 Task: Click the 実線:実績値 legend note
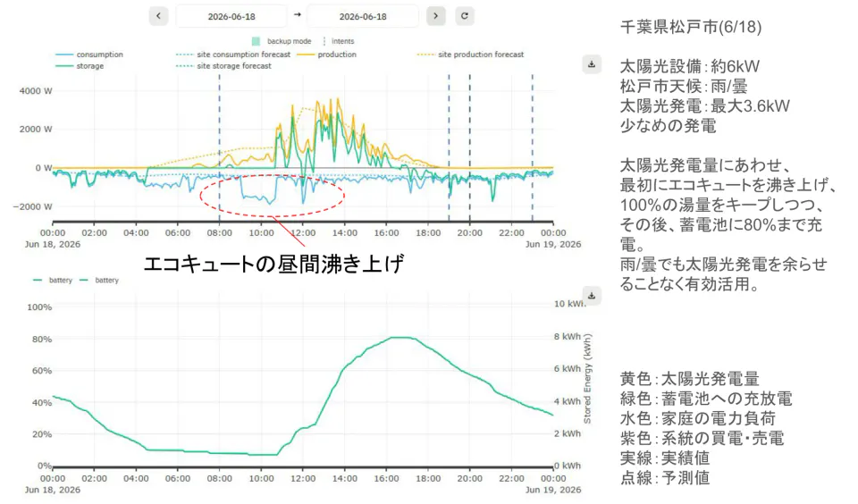[x=665, y=458]
